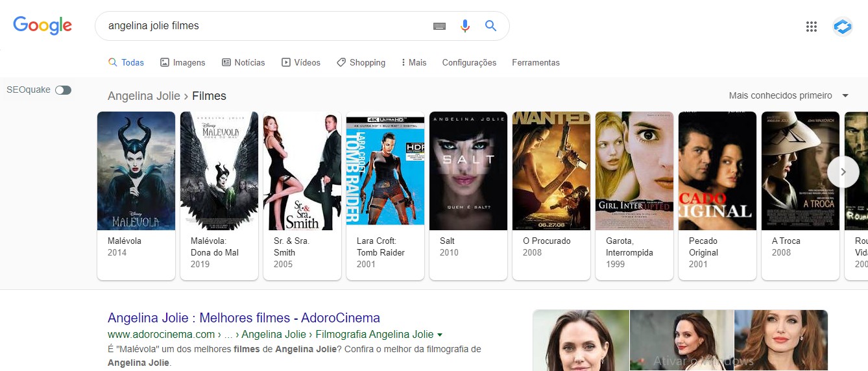Click the 'A Troca' title text

click(786, 241)
